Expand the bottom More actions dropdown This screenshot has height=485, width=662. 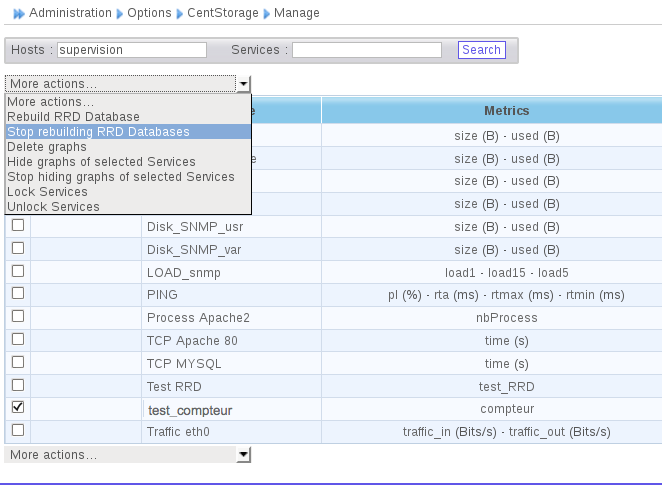(x=243, y=455)
